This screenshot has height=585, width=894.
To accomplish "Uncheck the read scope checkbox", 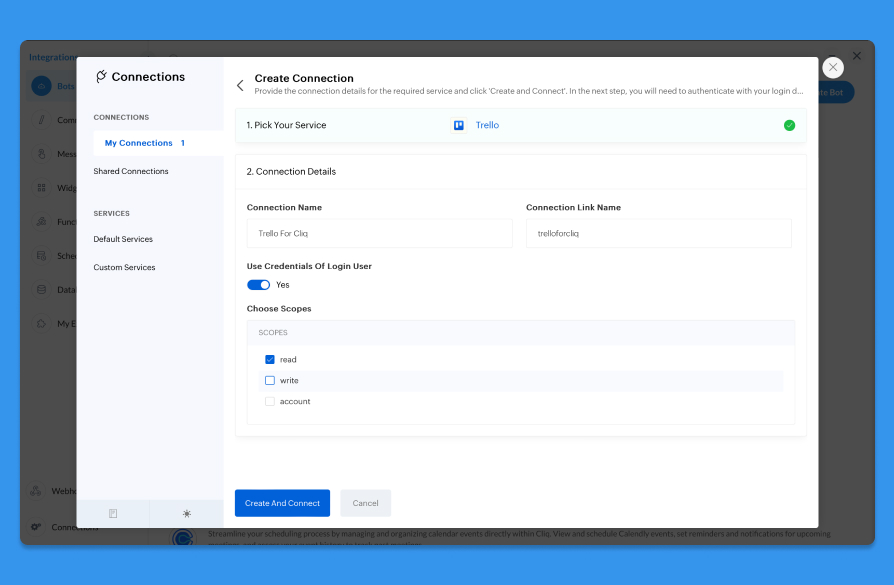I will (270, 360).
